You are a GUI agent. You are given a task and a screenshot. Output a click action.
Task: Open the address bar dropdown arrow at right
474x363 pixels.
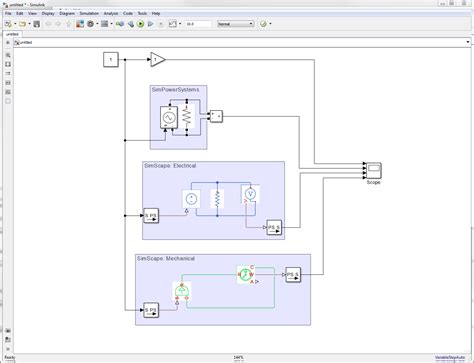click(468, 42)
